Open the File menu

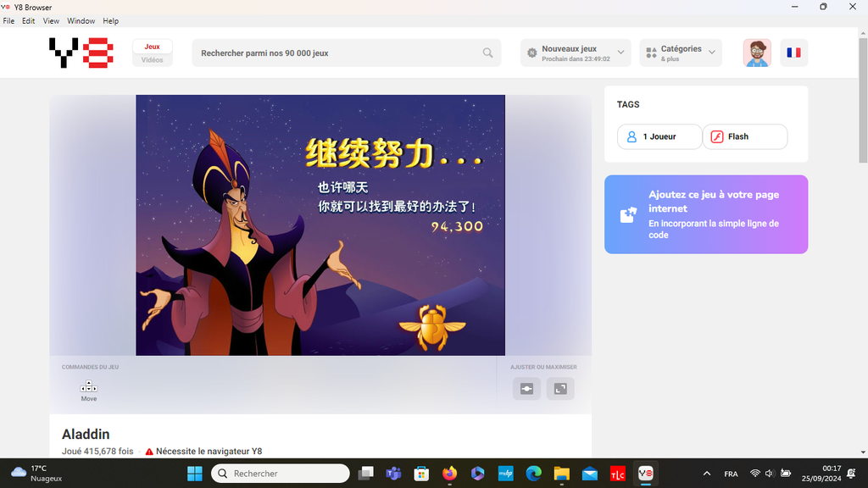click(8, 21)
